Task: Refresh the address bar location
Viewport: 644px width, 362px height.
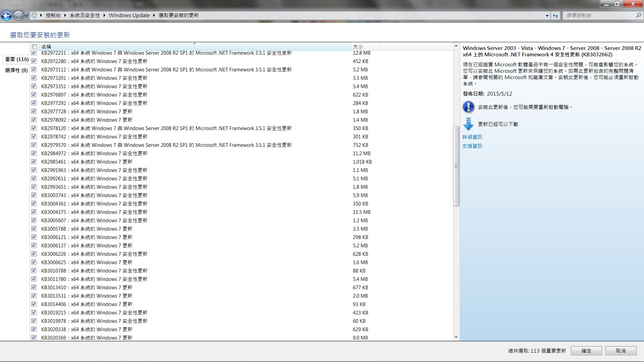Action: click(x=555, y=15)
